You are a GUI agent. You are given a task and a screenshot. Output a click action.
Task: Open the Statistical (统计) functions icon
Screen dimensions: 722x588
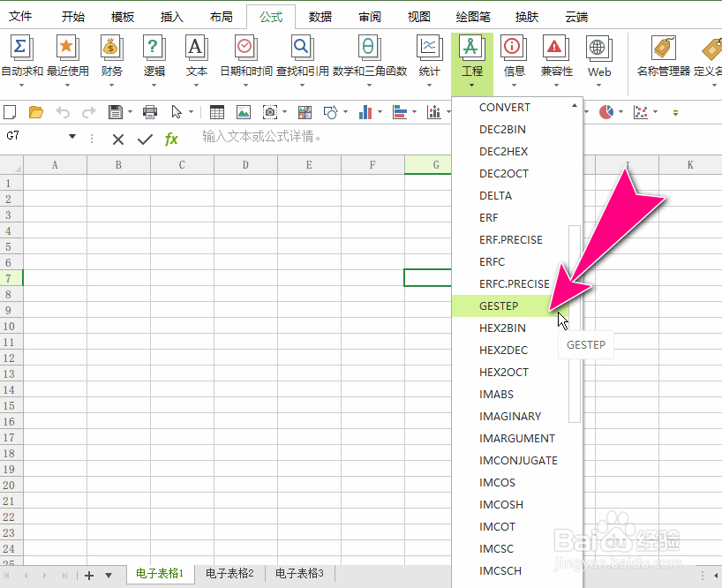point(429,48)
